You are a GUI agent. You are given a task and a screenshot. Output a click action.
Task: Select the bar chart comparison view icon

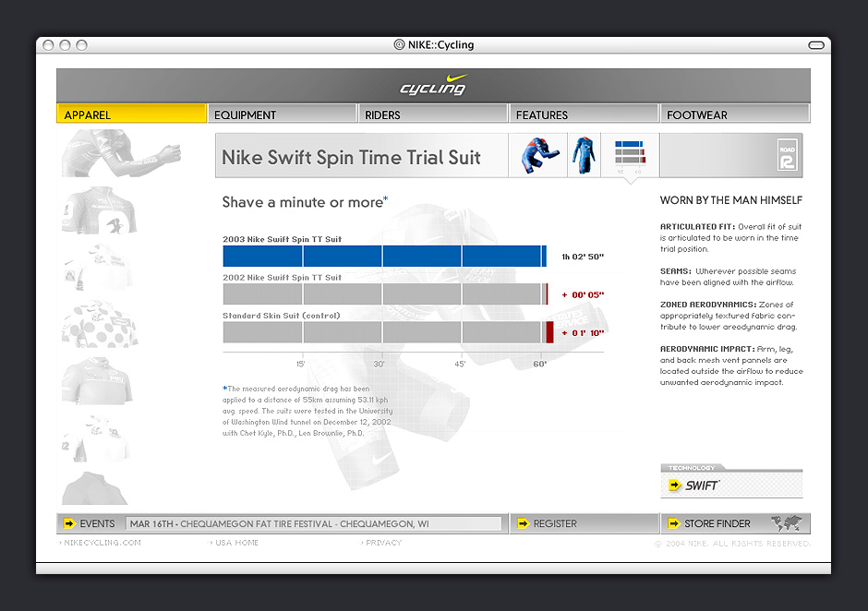tap(628, 154)
